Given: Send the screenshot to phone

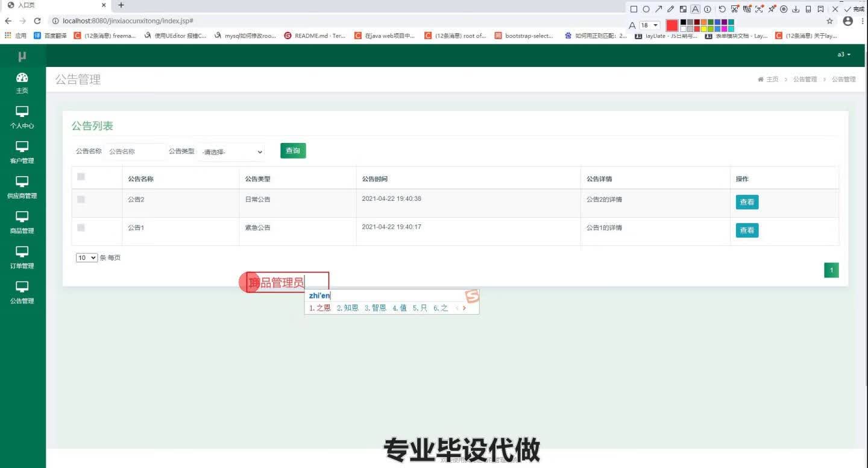Looking at the screenshot, I should pyautogui.click(x=808, y=9).
